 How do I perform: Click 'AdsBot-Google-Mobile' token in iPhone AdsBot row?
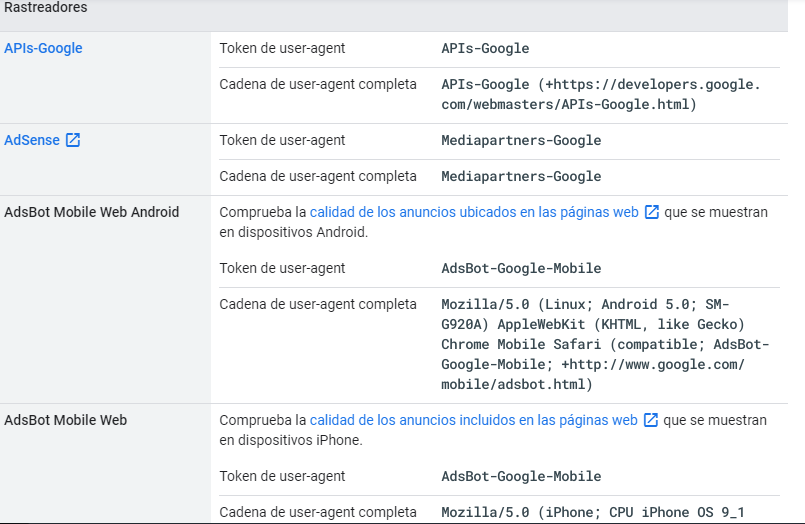[x=521, y=476]
